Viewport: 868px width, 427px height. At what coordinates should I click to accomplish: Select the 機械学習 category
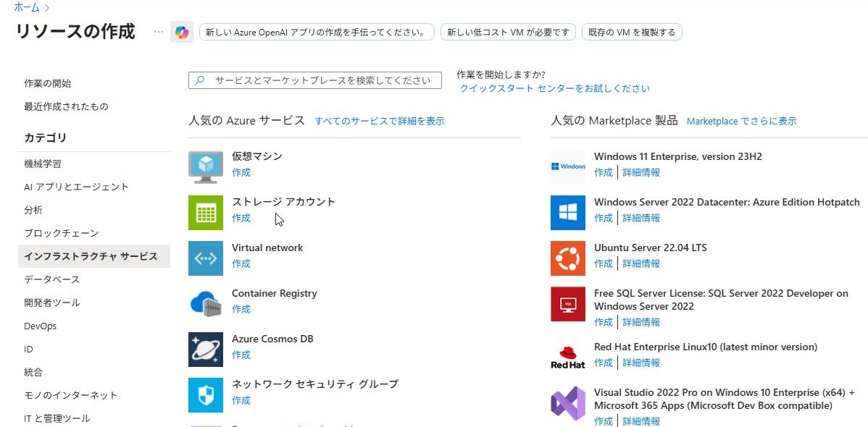(x=43, y=164)
